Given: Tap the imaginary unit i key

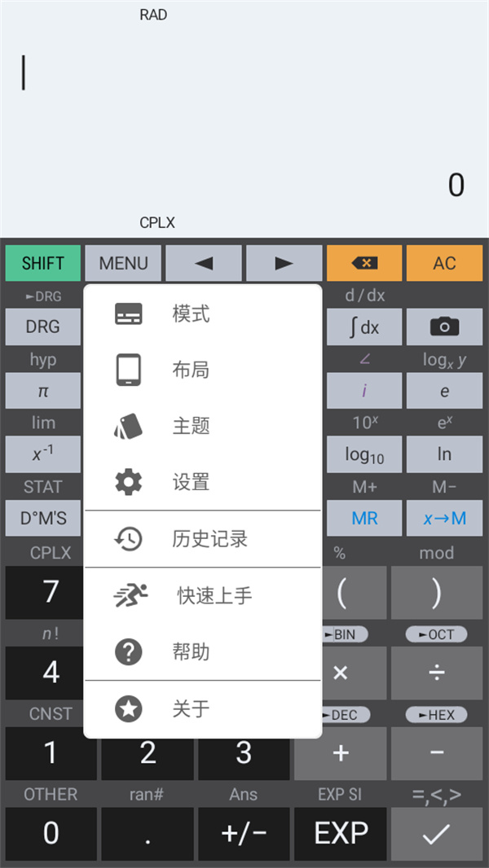Looking at the screenshot, I should point(364,391).
